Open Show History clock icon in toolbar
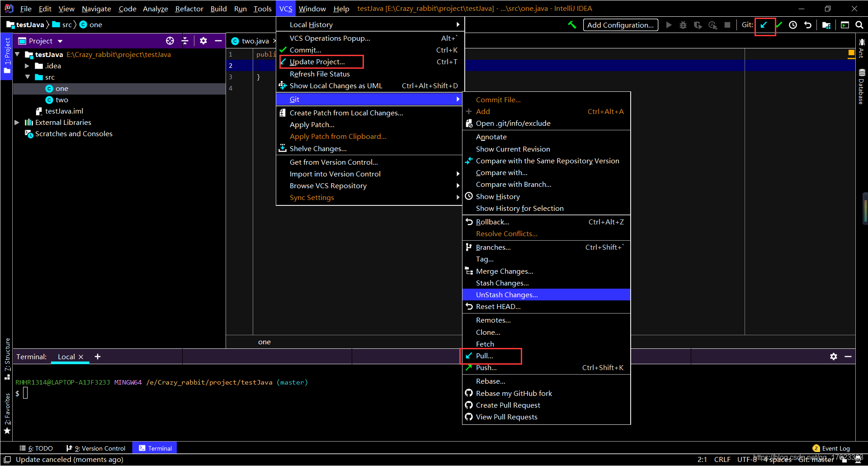This screenshot has height=466, width=868. pyautogui.click(x=793, y=25)
